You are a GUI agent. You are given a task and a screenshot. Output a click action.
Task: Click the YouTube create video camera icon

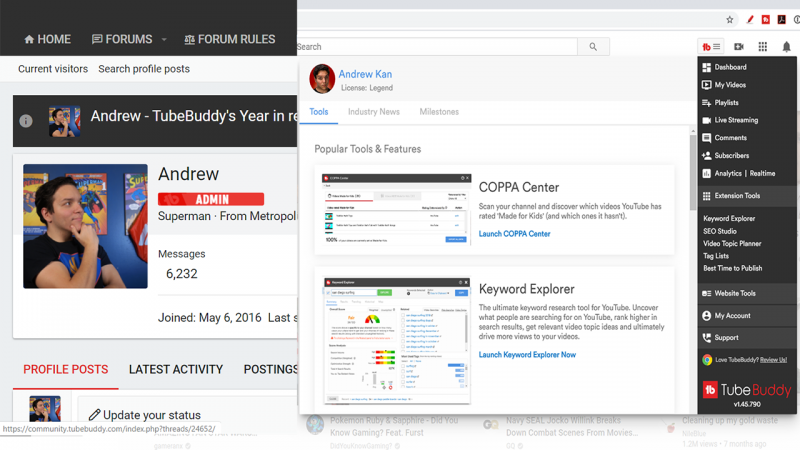(739, 47)
